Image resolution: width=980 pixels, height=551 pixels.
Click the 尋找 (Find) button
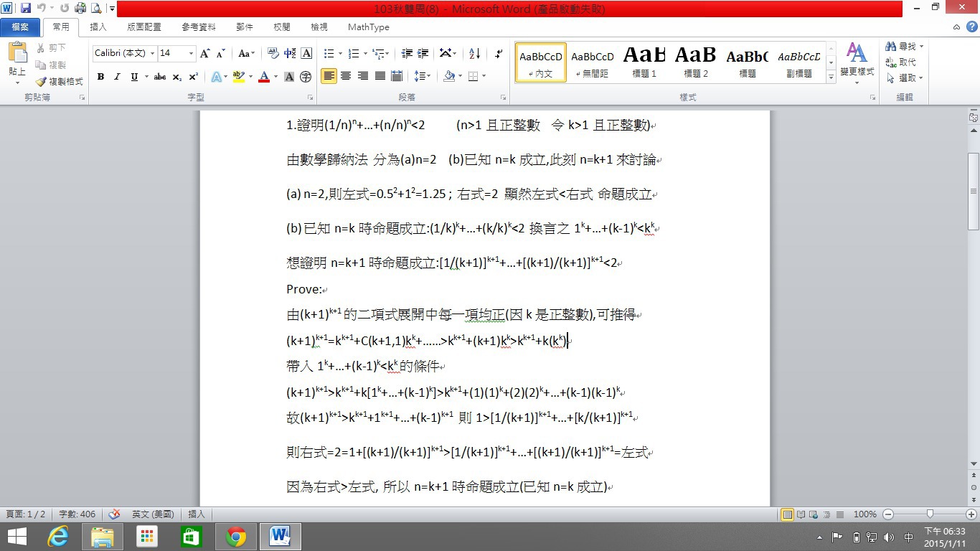[x=905, y=47]
